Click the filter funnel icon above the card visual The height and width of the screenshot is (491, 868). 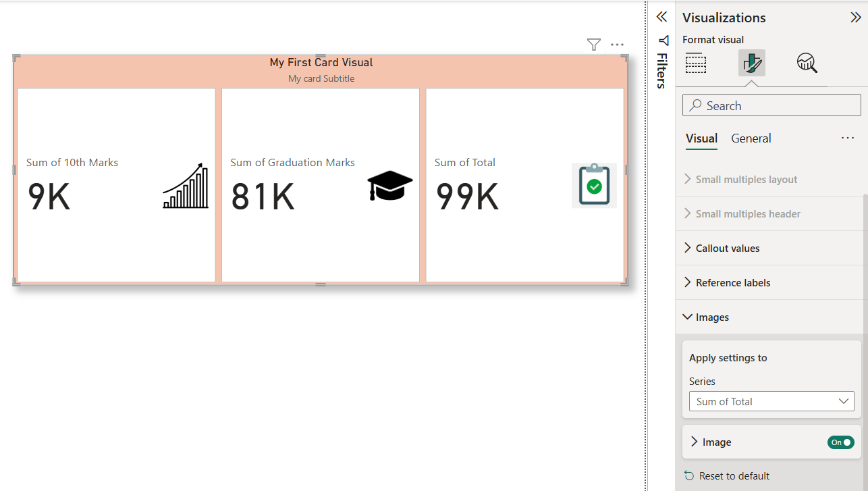coord(593,45)
